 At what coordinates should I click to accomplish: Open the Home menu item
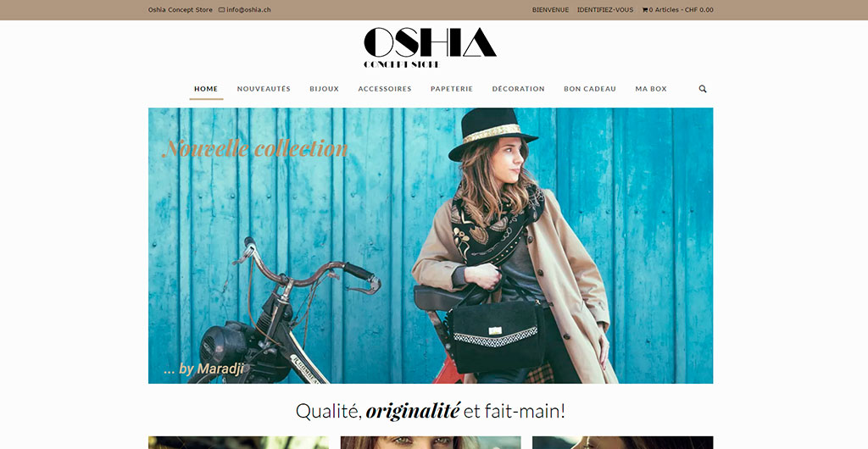tap(206, 88)
